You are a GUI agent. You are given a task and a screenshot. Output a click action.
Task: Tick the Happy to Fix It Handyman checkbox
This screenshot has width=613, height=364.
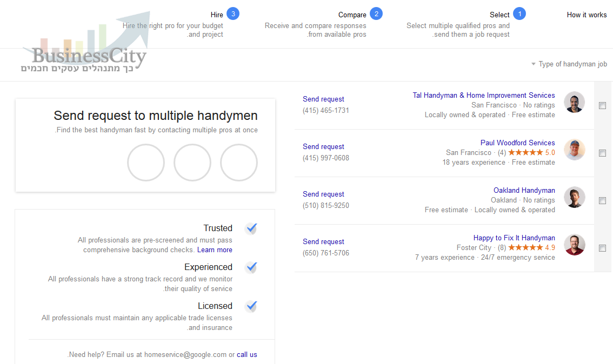pyautogui.click(x=602, y=248)
